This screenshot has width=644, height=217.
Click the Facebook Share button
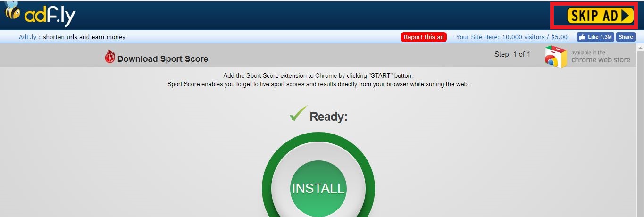pos(626,37)
